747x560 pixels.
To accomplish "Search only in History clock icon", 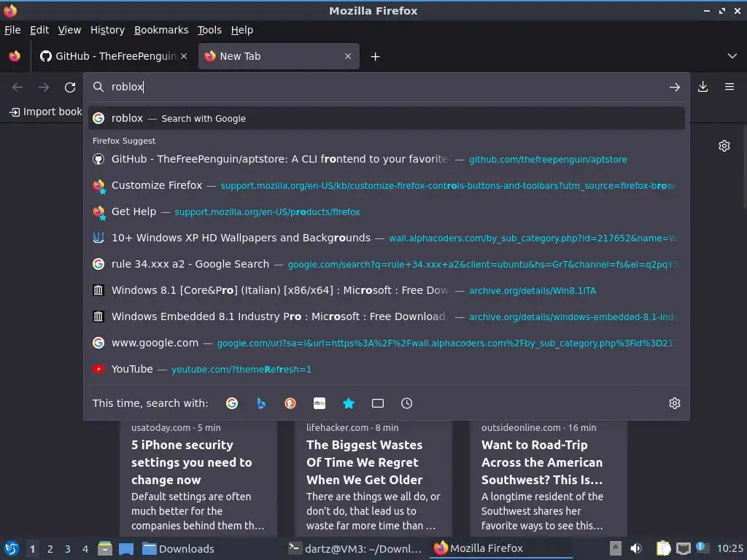I will pyautogui.click(x=407, y=403).
